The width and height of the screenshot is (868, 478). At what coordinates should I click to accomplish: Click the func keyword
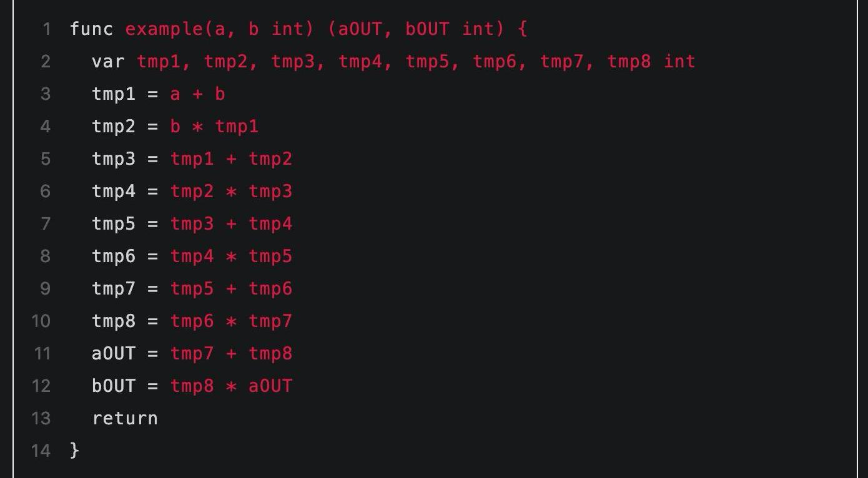[91, 29]
